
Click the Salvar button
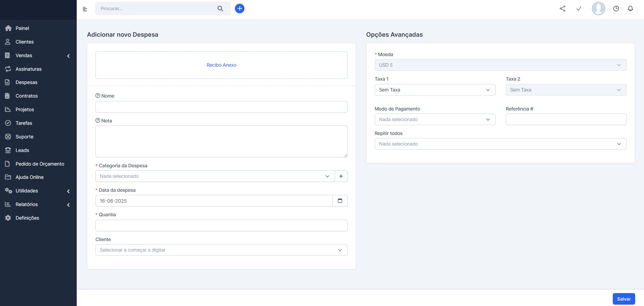point(624,299)
